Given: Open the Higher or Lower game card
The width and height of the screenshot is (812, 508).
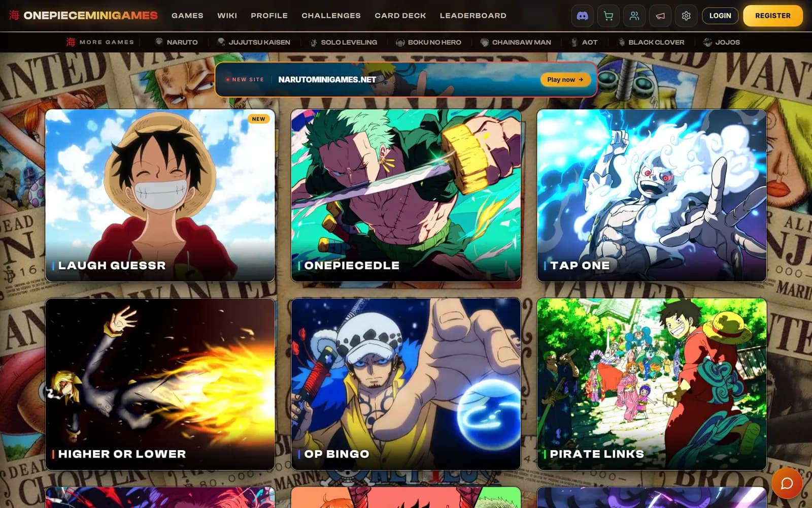Looking at the screenshot, I should point(160,384).
